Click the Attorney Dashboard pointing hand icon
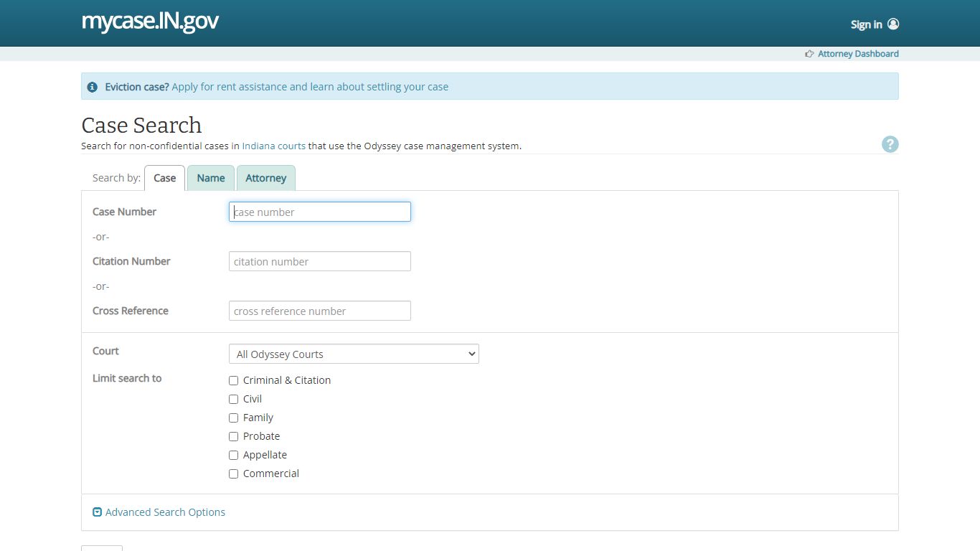 [x=809, y=54]
